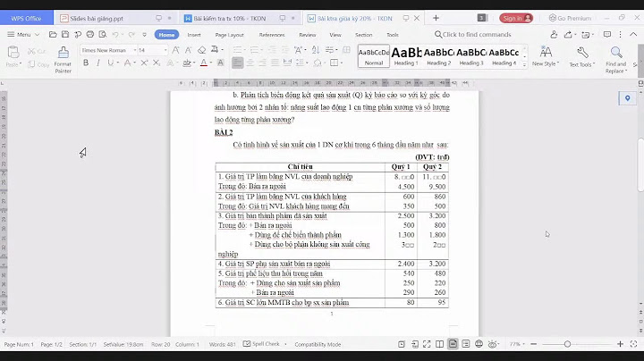Toggle Align Right paragraph alignment

click(x=262, y=63)
